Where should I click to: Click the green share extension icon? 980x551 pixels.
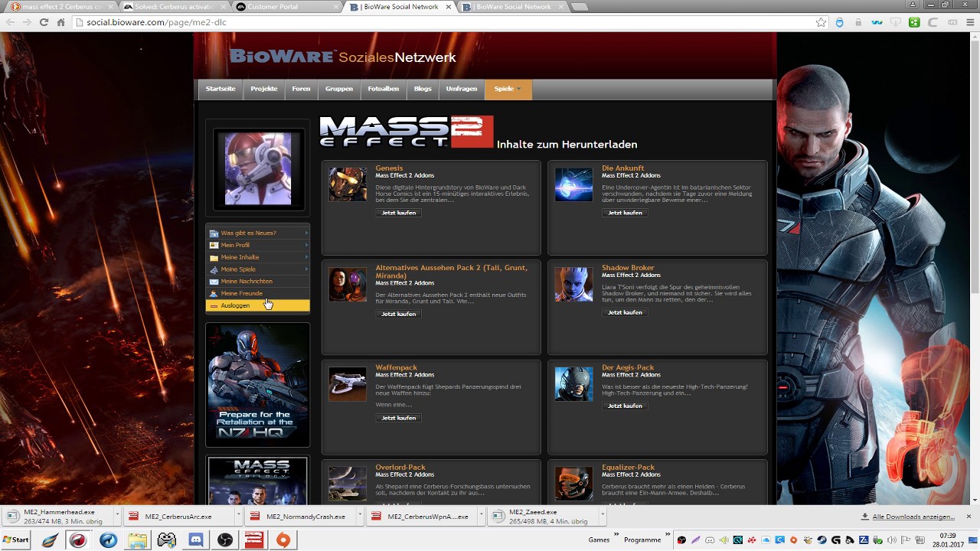click(914, 22)
